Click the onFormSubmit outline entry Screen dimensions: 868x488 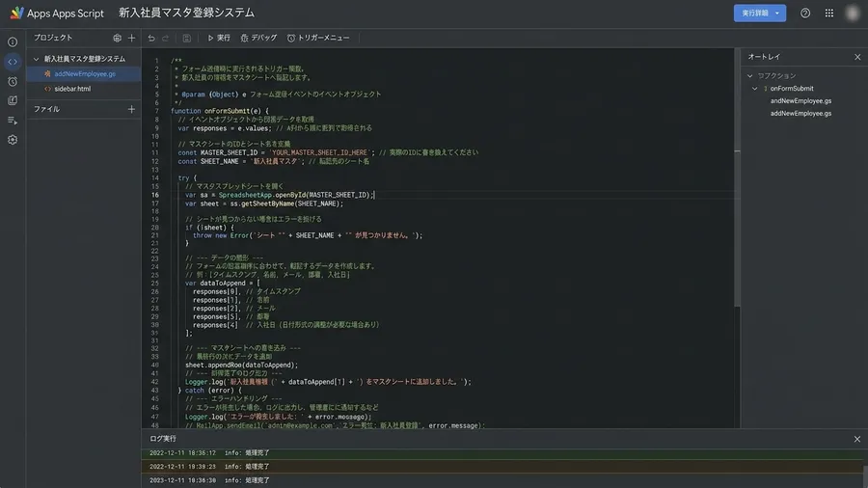pos(792,89)
